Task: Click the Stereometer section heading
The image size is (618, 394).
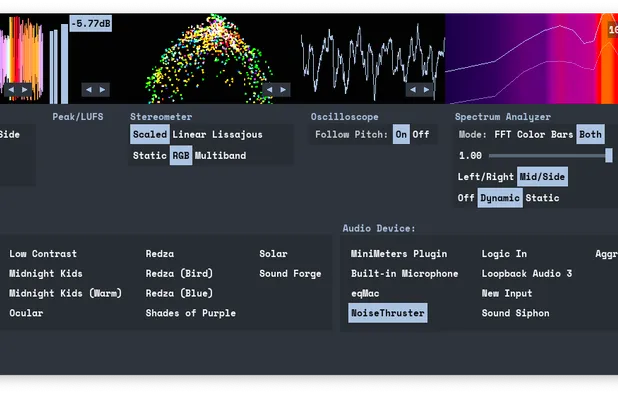Action: coord(161,117)
